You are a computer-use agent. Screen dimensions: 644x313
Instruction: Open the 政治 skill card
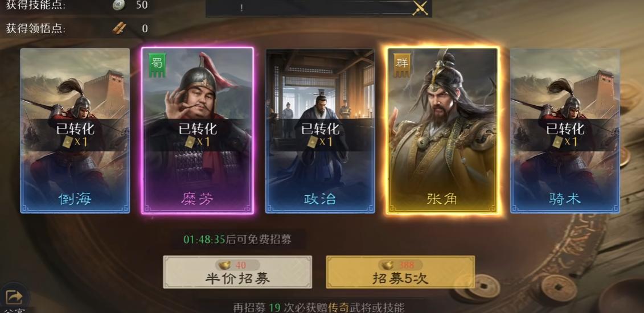tap(320, 130)
